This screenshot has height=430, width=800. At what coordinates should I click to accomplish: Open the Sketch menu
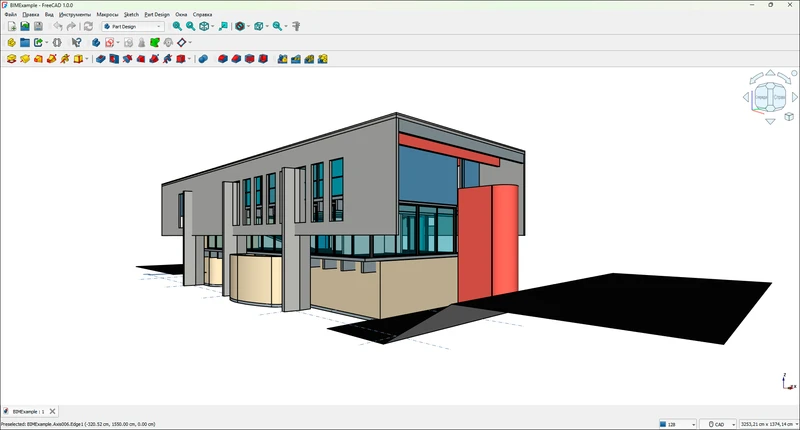pyautogui.click(x=131, y=15)
